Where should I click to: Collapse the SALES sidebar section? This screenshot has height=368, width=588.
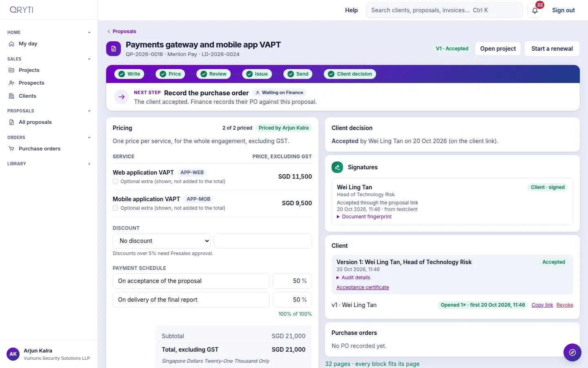89,59
